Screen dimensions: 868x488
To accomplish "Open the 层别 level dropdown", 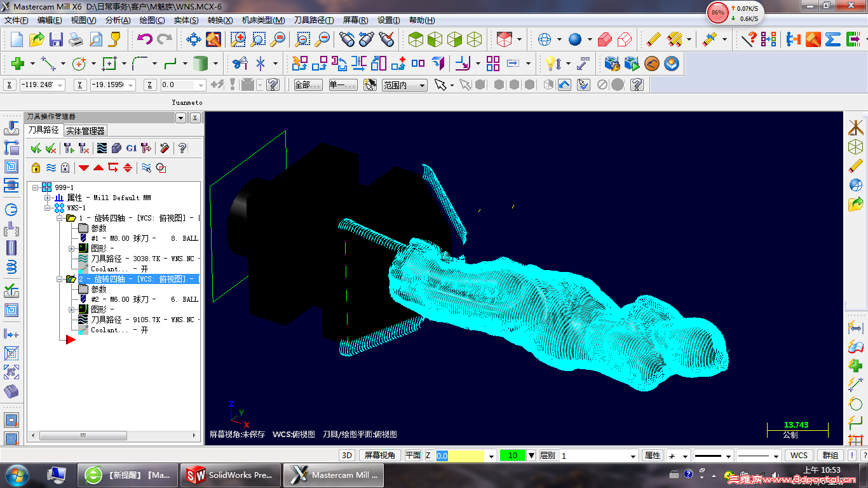I will click(x=632, y=456).
